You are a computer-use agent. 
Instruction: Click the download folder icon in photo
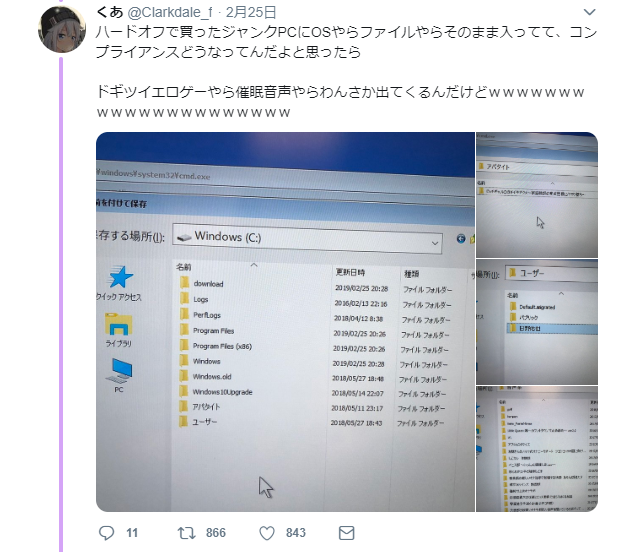click(184, 282)
